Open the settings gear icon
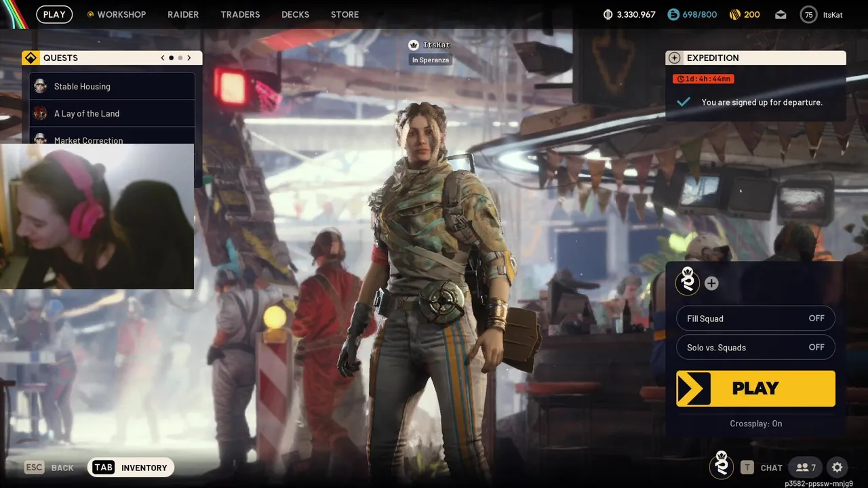 pos(837,468)
